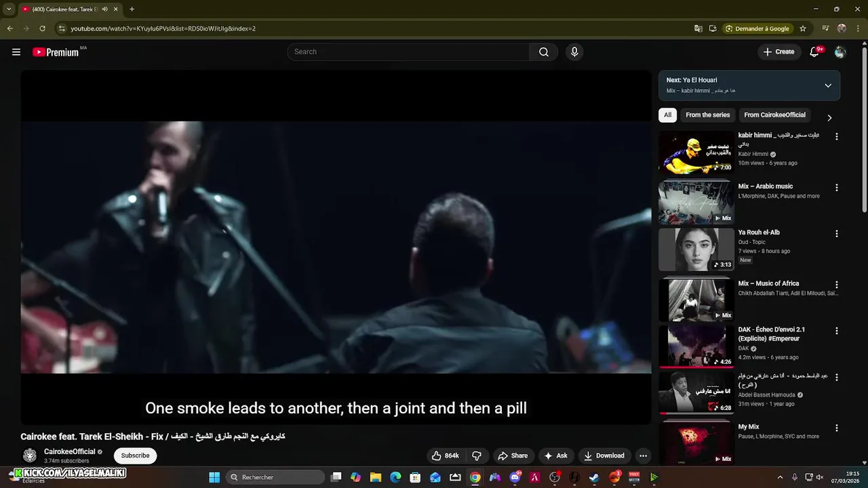The image size is (868, 488).
Task: Open the Create menu
Action: click(x=778, y=52)
